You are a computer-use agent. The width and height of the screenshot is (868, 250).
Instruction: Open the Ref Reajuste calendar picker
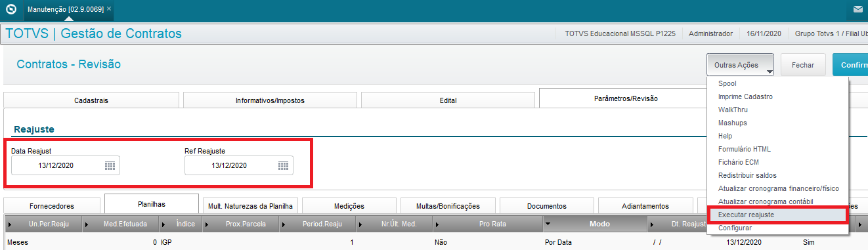[x=283, y=165]
